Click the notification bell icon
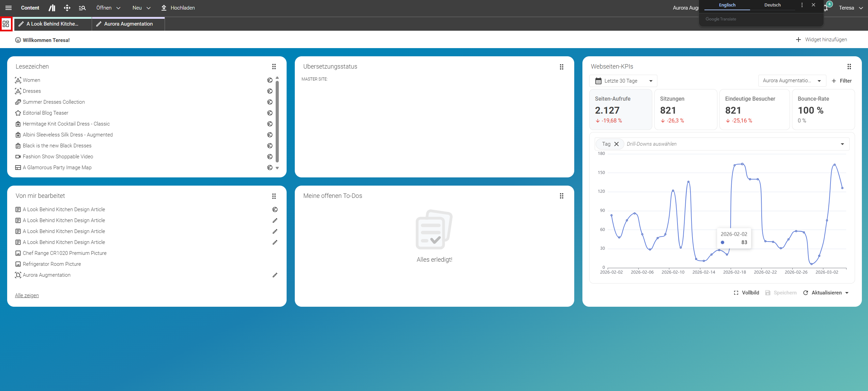The image size is (868, 391). (x=826, y=8)
